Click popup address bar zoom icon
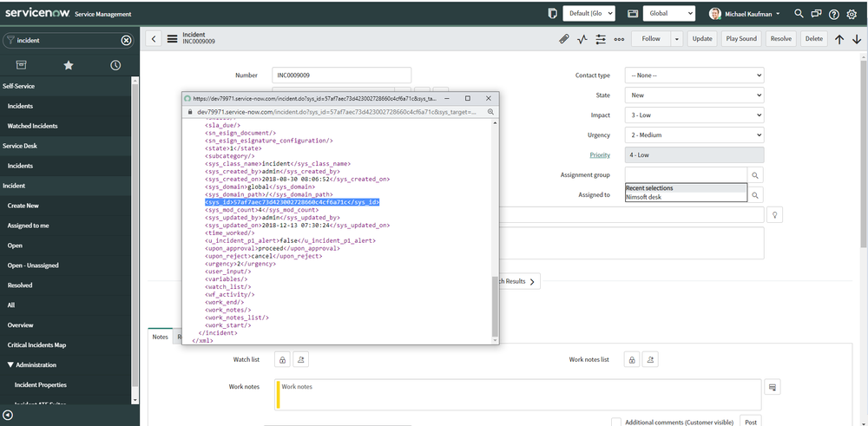 (490, 112)
